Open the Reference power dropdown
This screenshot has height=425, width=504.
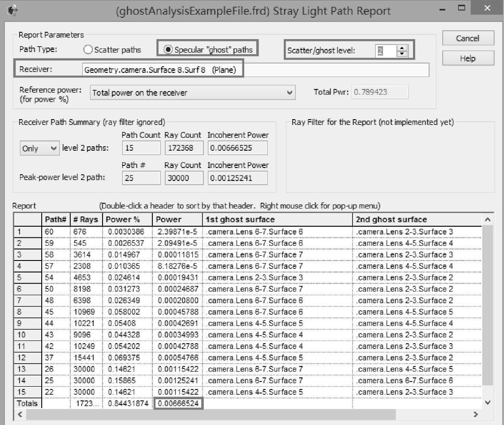point(290,92)
